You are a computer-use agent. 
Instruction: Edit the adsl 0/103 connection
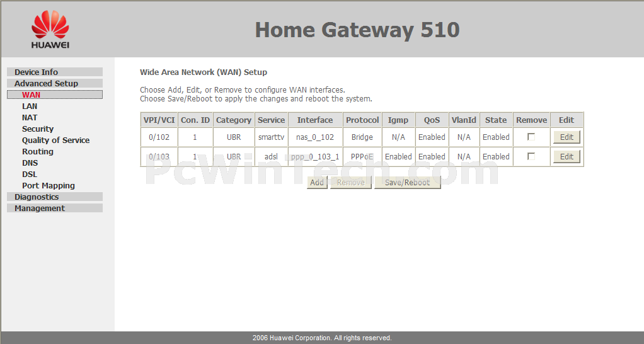[x=566, y=156]
